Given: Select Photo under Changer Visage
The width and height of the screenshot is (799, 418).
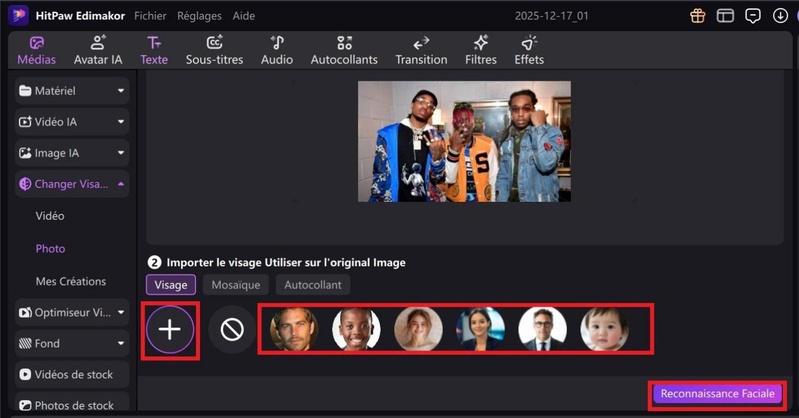Looking at the screenshot, I should coord(50,249).
